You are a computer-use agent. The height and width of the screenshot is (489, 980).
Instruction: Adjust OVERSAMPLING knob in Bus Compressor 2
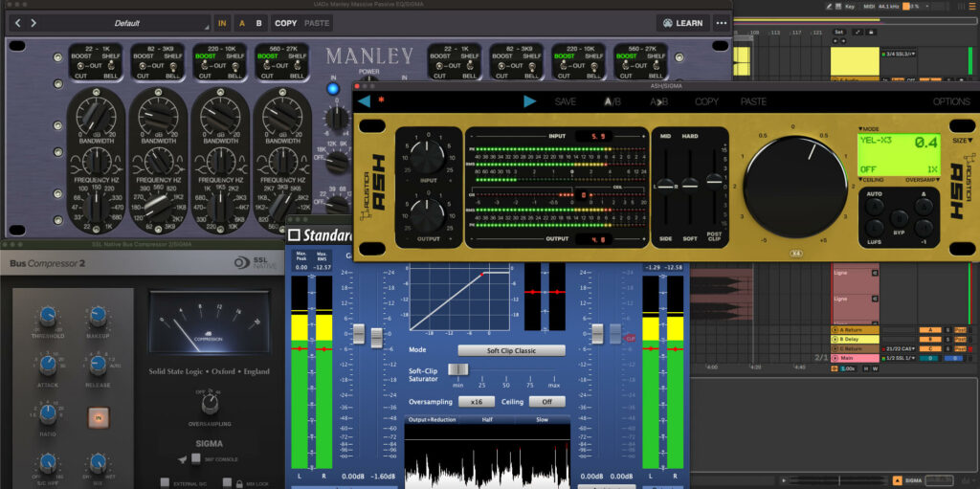210,403
